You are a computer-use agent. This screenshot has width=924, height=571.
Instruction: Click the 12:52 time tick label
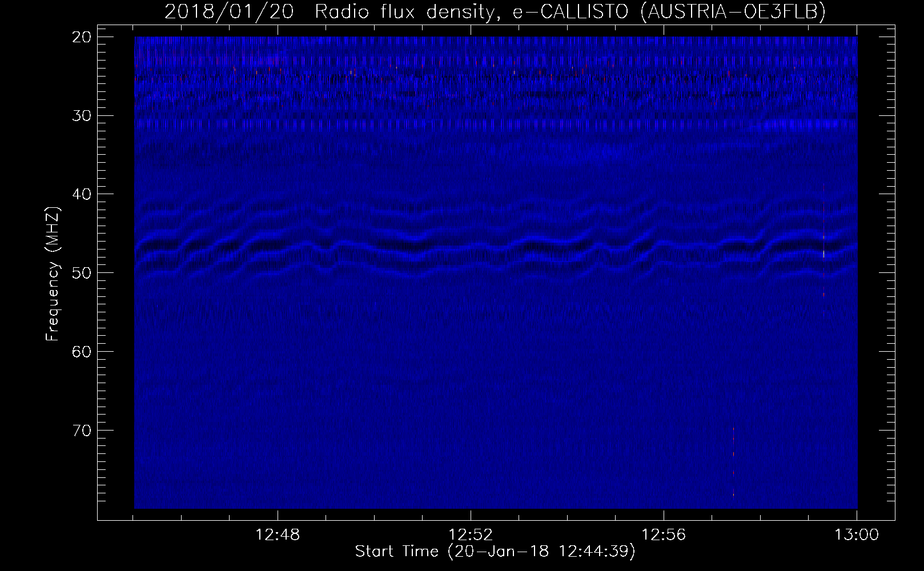click(471, 535)
